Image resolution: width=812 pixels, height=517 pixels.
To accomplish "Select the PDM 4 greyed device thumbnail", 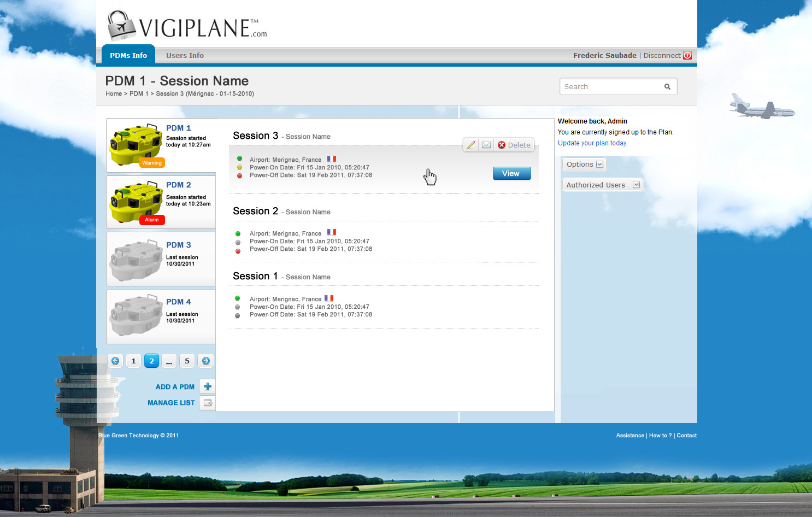I will pos(136,316).
